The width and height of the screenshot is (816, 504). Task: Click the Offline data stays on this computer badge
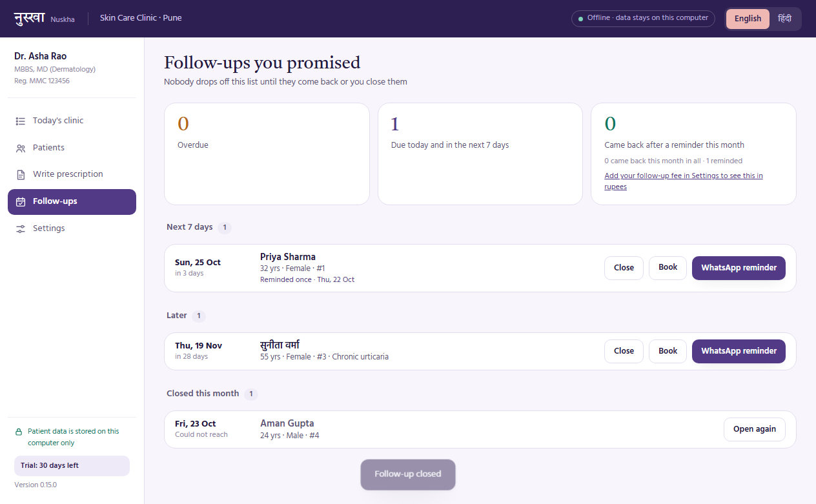click(643, 19)
